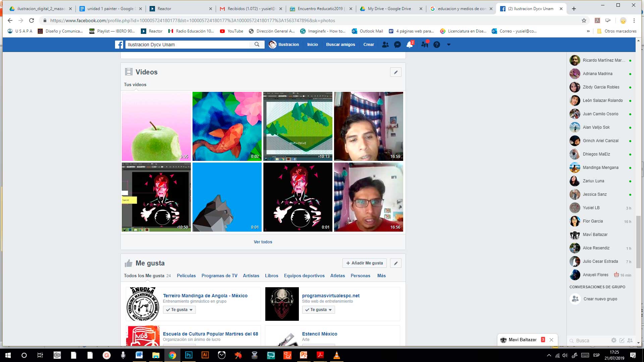Select Atletas tab
The height and width of the screenshot is (362, 644).
click(337, 276)
